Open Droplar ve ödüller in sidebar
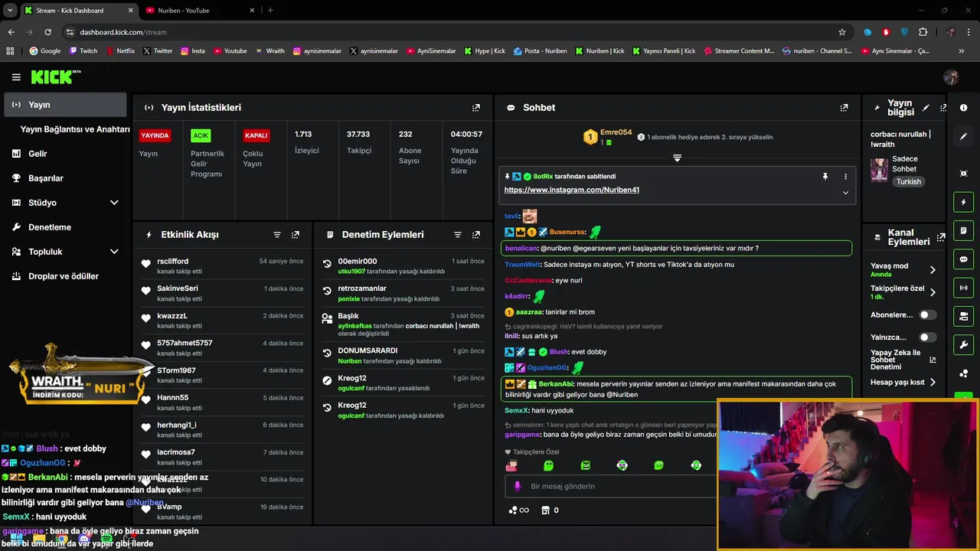Screen dimensions: 980x551 pyautogui.click(x=65, y=276)
